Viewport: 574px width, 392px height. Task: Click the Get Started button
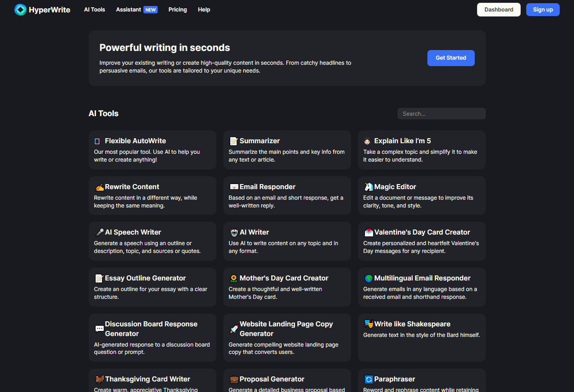pos(451,58)
